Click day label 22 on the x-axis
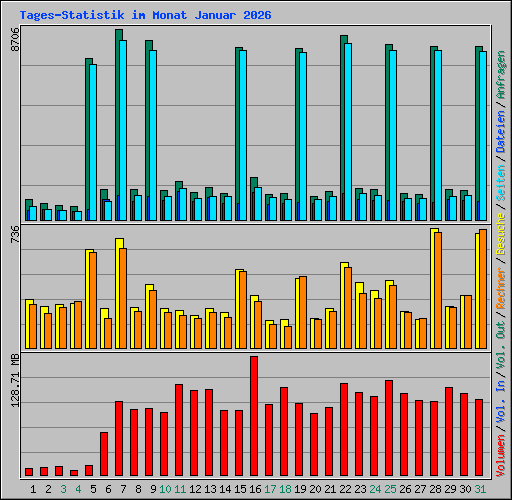 [x=345, y=489]
